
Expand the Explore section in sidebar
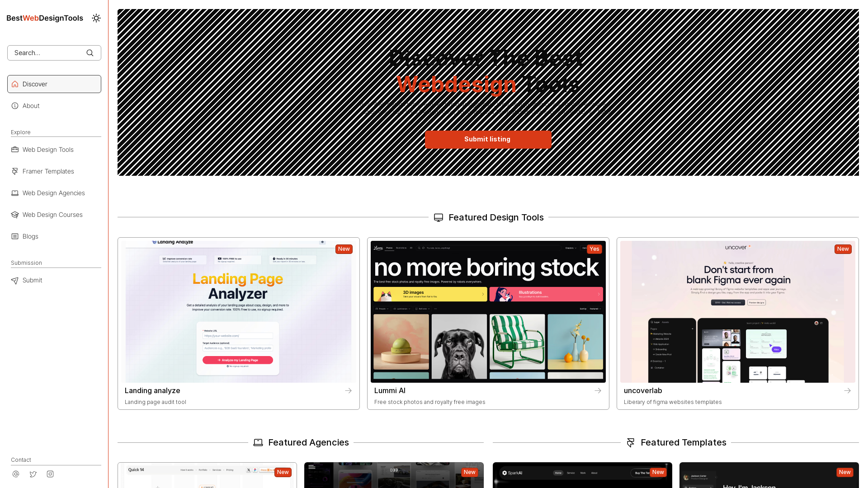coord(20,131)
